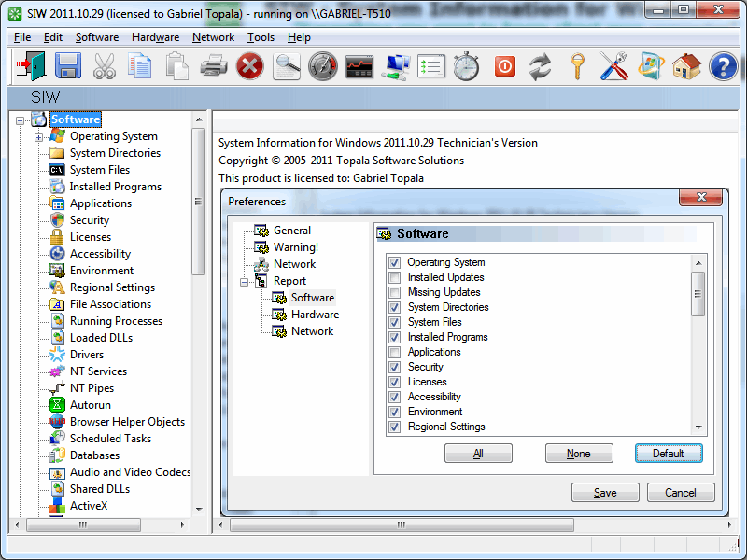
Task: Open the Network menu in menu bar
Action: point(213,37)
